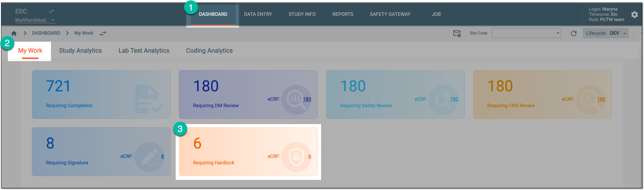The height and width of the screenshot is (190, 644).
Task: Click the refresh icon beside Site Code
Action: (574, 33)
